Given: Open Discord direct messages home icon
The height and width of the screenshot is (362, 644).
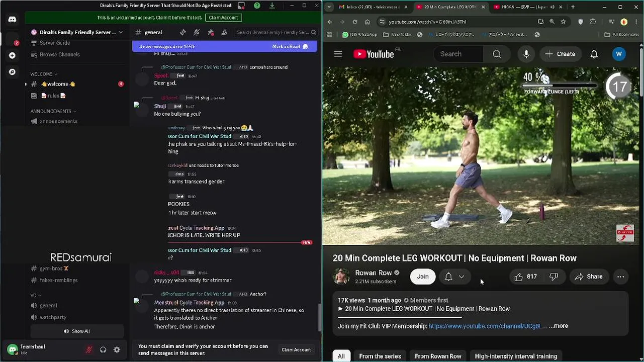Looking at the screenshot, I should pyautogui.click(x=12, y=20).
